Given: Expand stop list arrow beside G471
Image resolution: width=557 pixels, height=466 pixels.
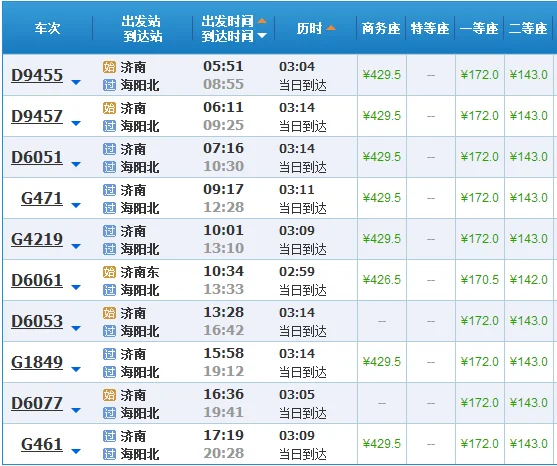Looking at the screenshot, I should pos(76,205).
